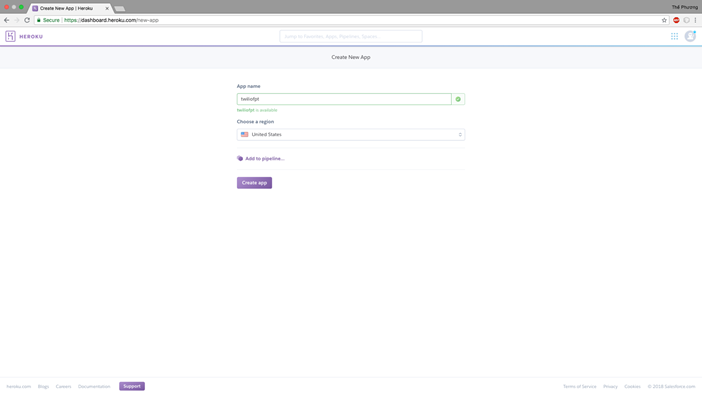Click the Create app button
The width and height of the screenshot is (702, 395).
pyautogui.click(x=254, y=183)
